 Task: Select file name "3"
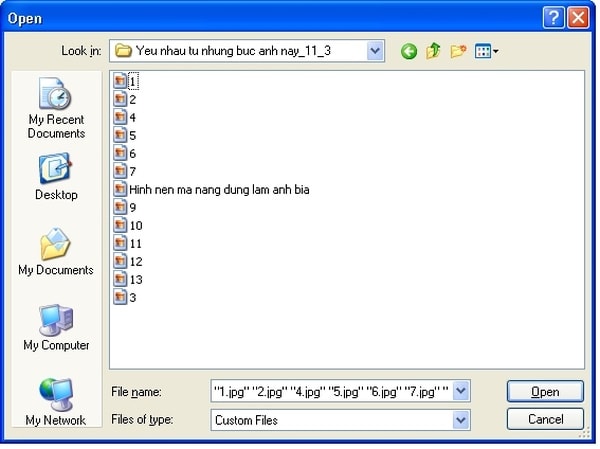point(132,297)
